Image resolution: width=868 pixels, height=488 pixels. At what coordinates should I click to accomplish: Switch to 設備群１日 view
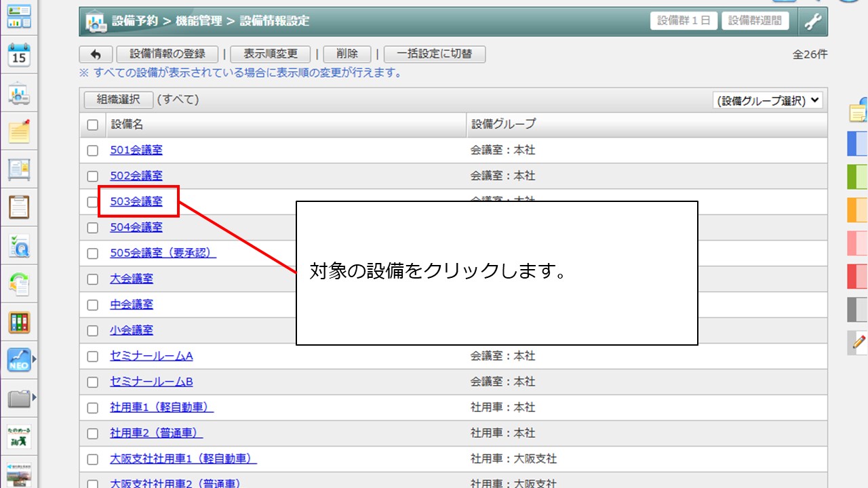(684, 21)
